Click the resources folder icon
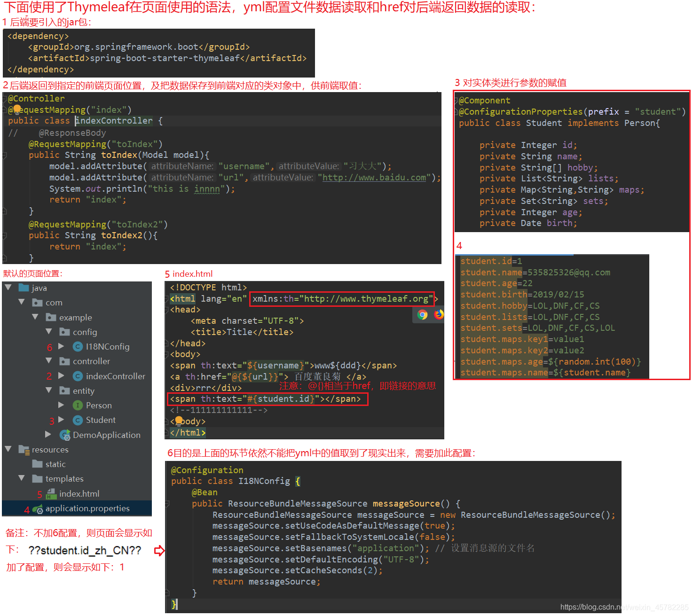The image size is (693, 616). pos(24,449)
